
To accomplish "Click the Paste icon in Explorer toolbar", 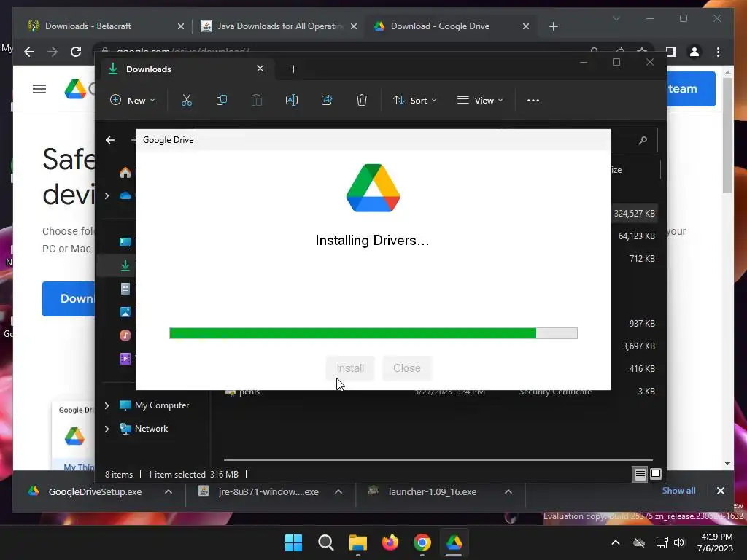I will (x=256, y=100).
